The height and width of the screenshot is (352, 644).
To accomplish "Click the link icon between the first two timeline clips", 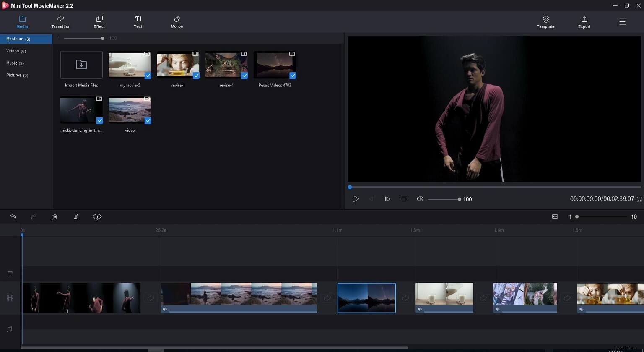I will pos(151,298).
